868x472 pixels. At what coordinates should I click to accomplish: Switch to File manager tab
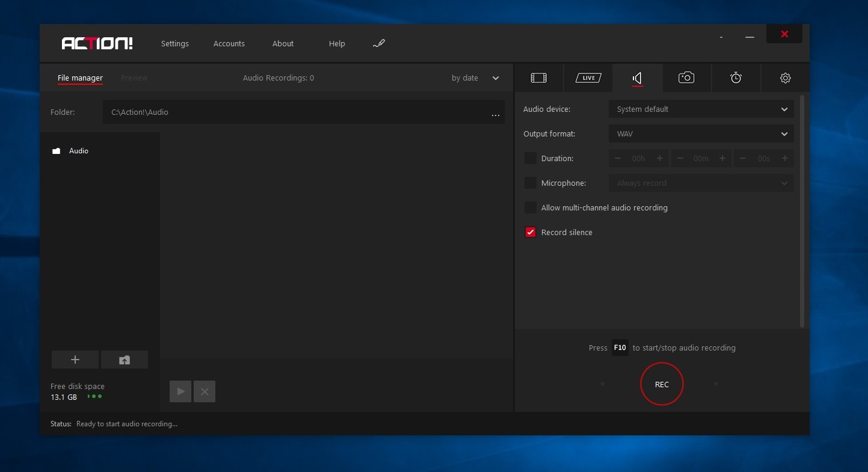coord(80,78)
